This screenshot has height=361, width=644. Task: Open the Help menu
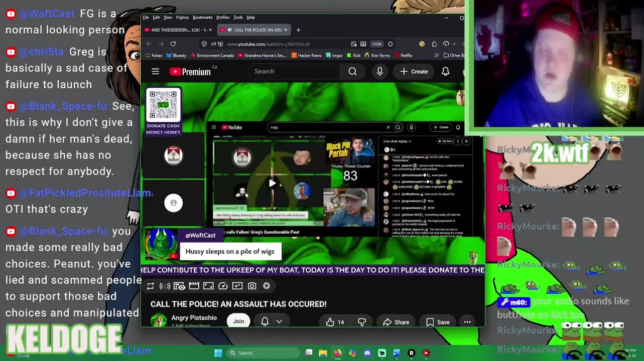coord(251,18)
